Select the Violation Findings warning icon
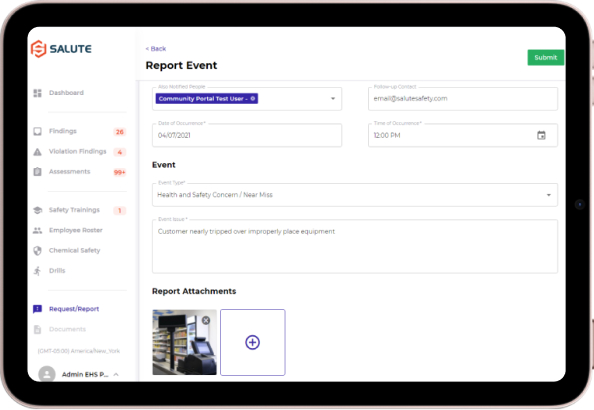This screenshot has width=594, height=410. (x=38, y=152)
